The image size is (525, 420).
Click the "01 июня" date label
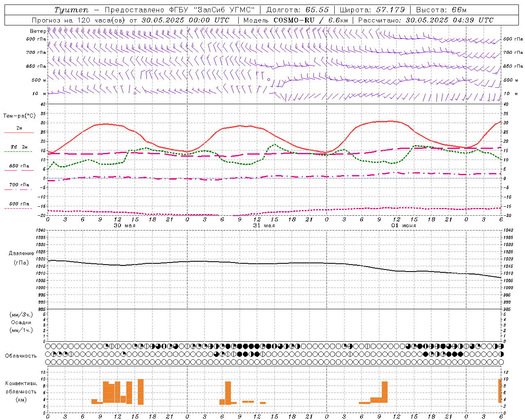[403, 226]
